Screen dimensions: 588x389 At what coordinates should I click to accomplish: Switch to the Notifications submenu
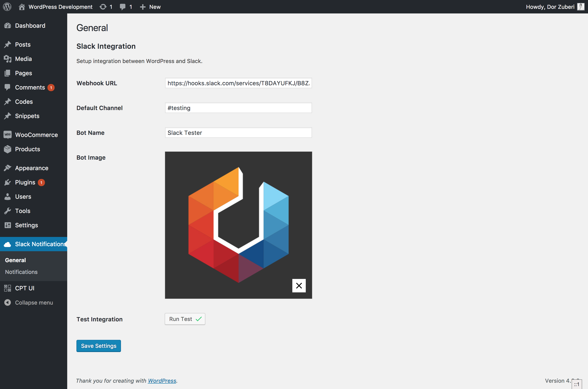pyautogui.click(x=21, y=272)
